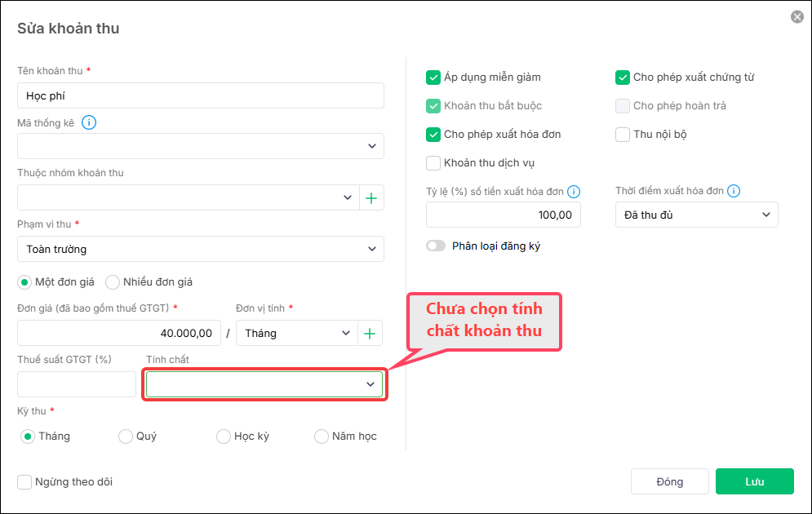The height and width of the screenshot is (514, 812).
Task: Click info icon next to Mã thống kê
Action: coord(89,122)
